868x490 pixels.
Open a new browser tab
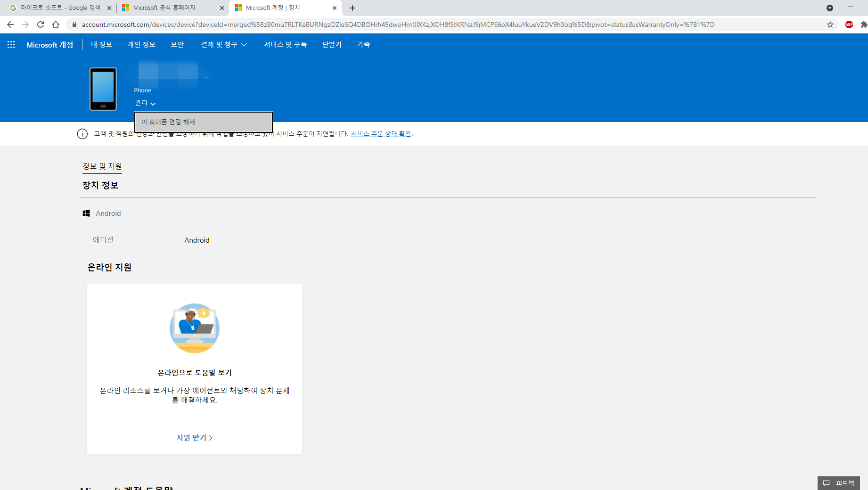352,8
